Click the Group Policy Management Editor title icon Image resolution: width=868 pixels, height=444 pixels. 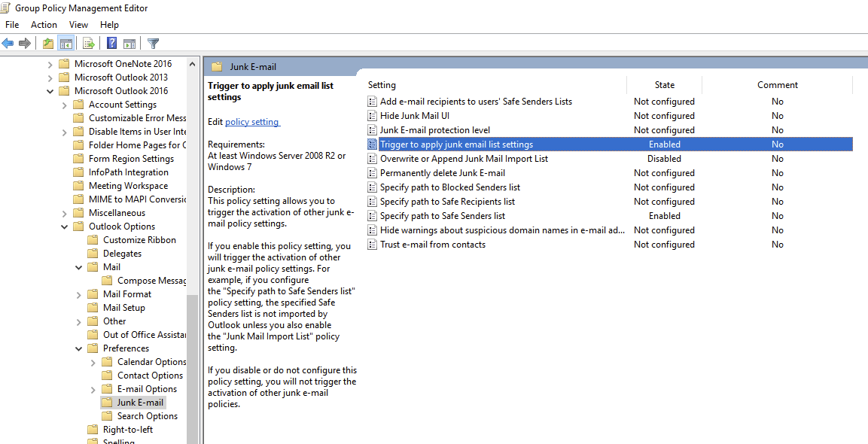(x=6, y=8)
